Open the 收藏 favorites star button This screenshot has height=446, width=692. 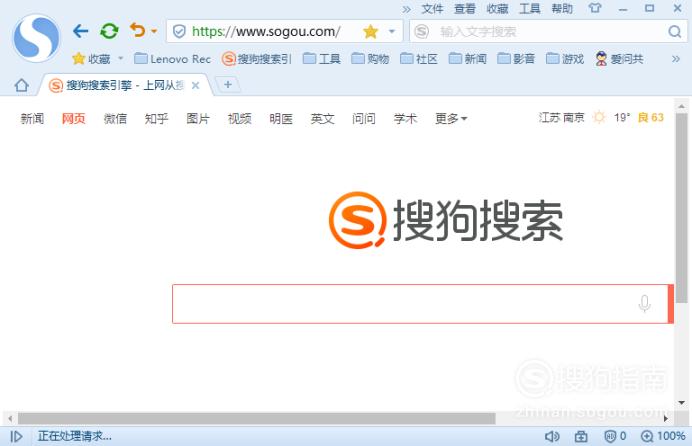(91, 59)
